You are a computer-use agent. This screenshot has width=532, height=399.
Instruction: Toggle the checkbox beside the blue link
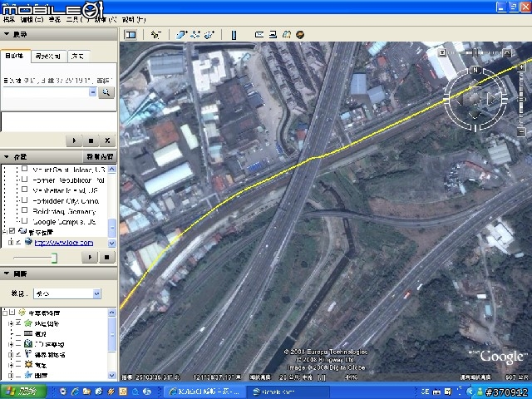(18, 242)
